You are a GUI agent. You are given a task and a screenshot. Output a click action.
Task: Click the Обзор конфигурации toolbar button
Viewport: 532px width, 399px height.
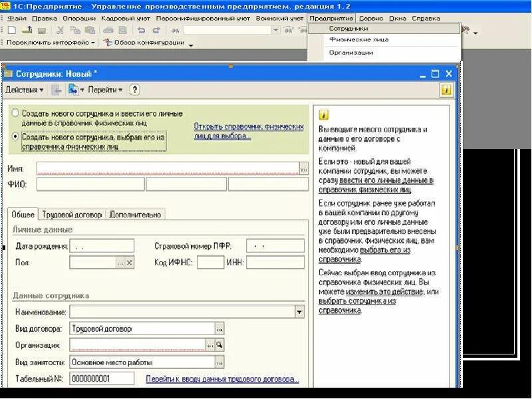pyautogui.click(x=144, y=43)
